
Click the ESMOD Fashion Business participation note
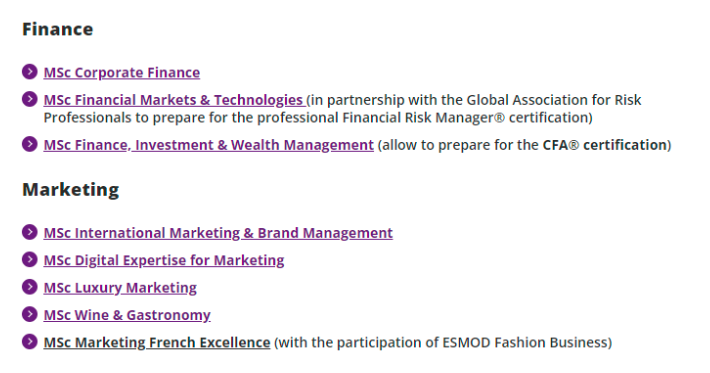coord(443,342)
